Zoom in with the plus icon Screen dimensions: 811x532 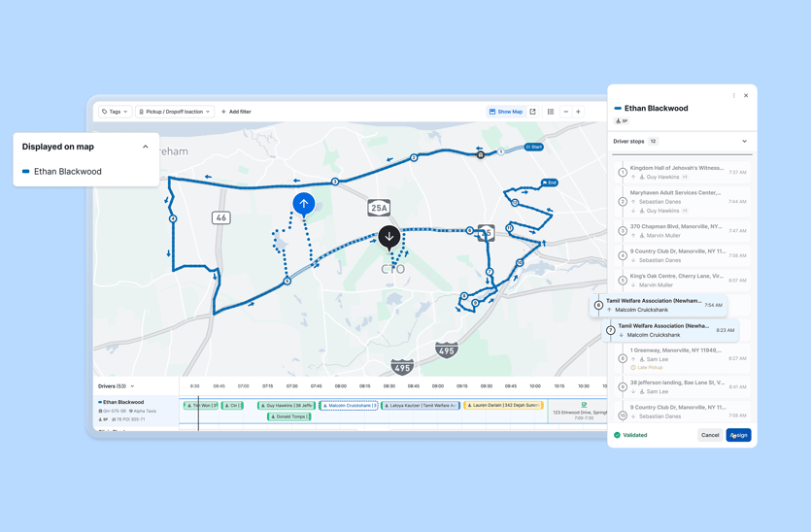pos(578,112)
